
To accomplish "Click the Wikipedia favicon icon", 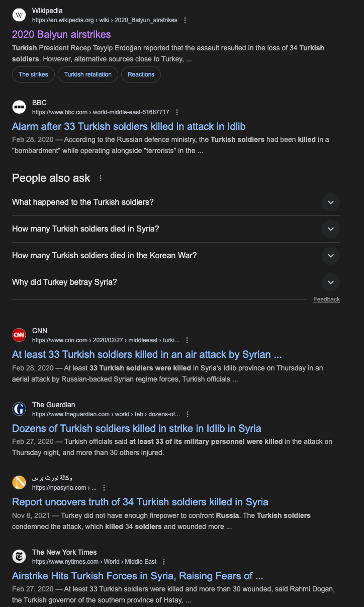I will tap(19, 15).
